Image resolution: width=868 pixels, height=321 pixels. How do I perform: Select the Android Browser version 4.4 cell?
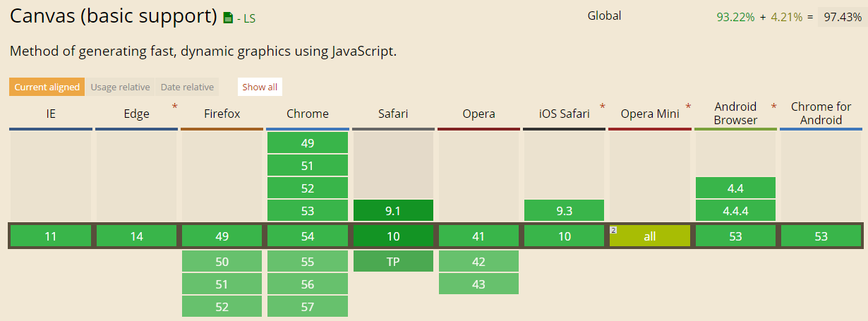(x=735, y=188)
